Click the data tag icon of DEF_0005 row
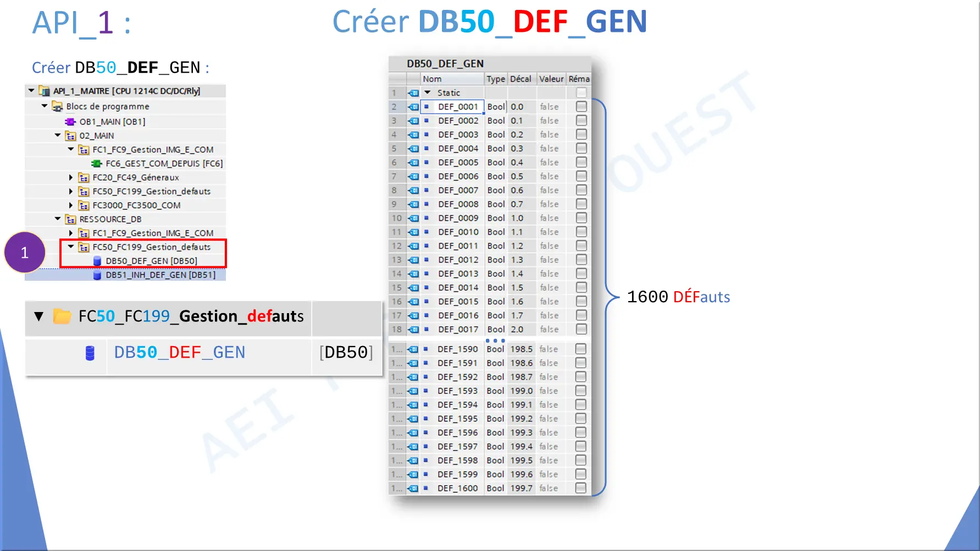Screen dimensions: 980x551 coord(413,163)
